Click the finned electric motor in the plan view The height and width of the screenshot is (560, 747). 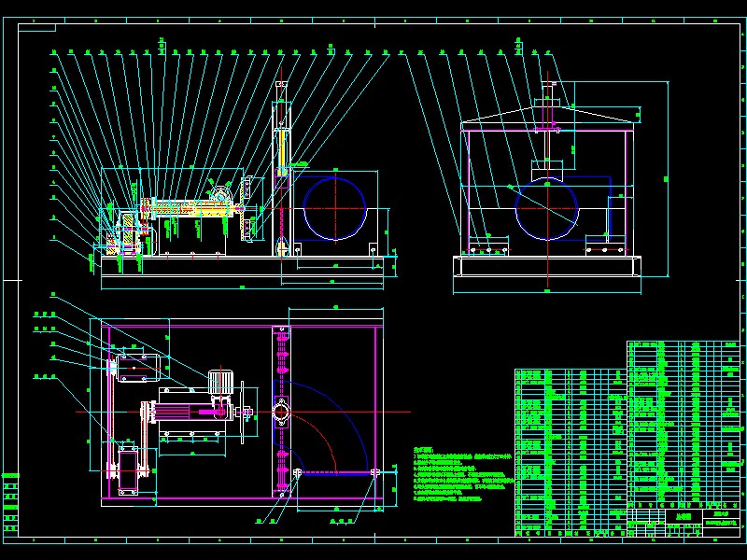219,383
